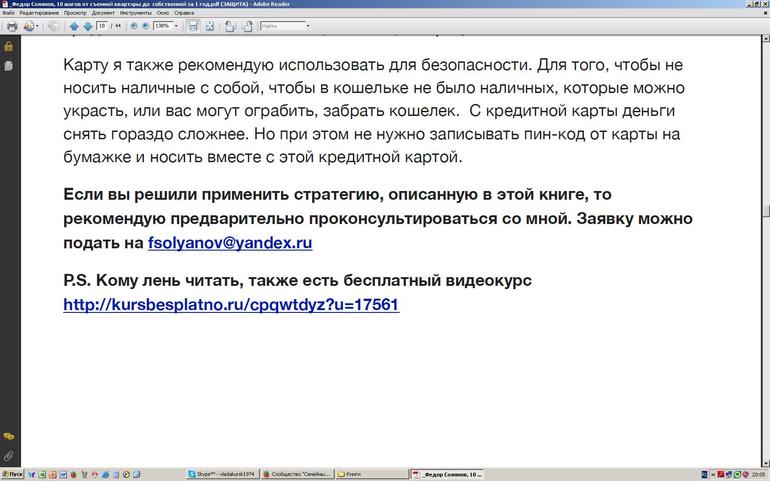Open the Справка menu
Viewport: 770px width, 481px height.
pos(184,13)
